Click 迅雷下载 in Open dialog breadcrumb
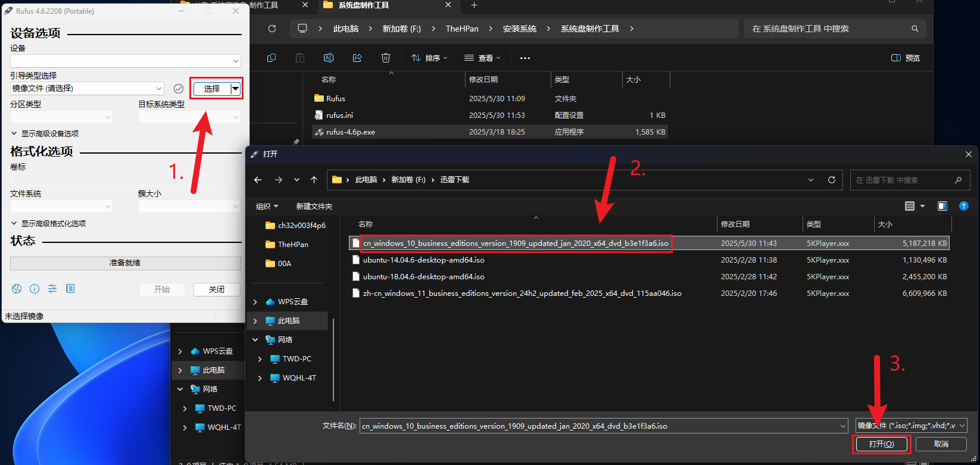 (455, 180)
